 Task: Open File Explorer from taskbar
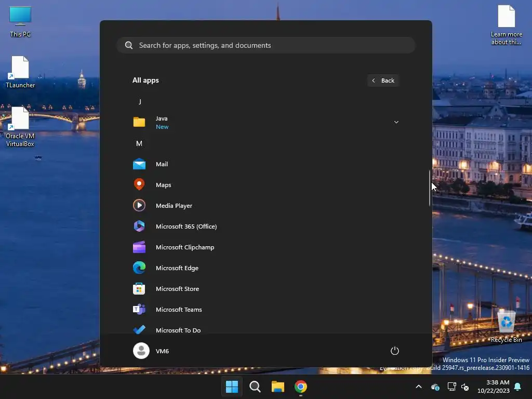pyautogui.click(x=278, y=387)
